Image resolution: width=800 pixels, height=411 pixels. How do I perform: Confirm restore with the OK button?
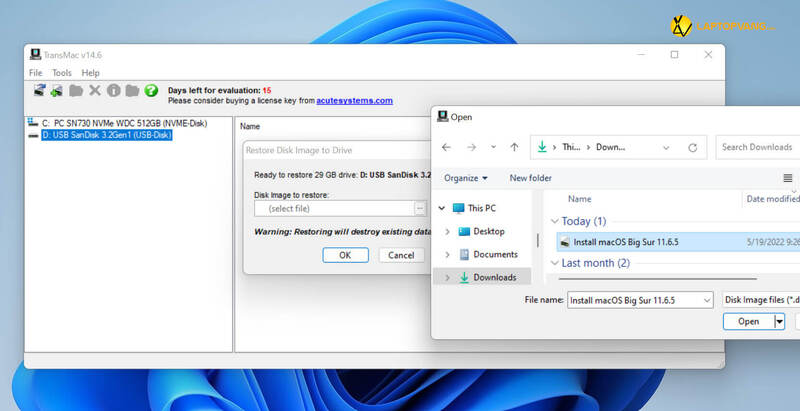pos(345,255)
